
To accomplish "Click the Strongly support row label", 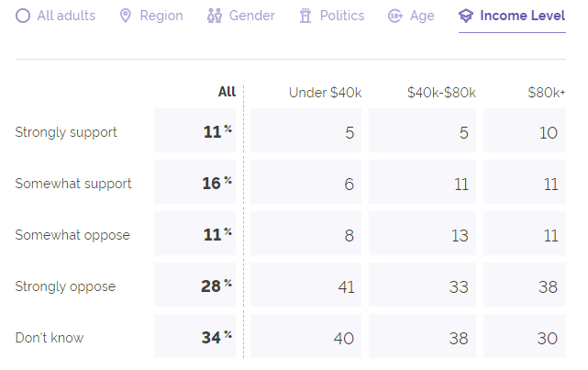I will (66, 132).
